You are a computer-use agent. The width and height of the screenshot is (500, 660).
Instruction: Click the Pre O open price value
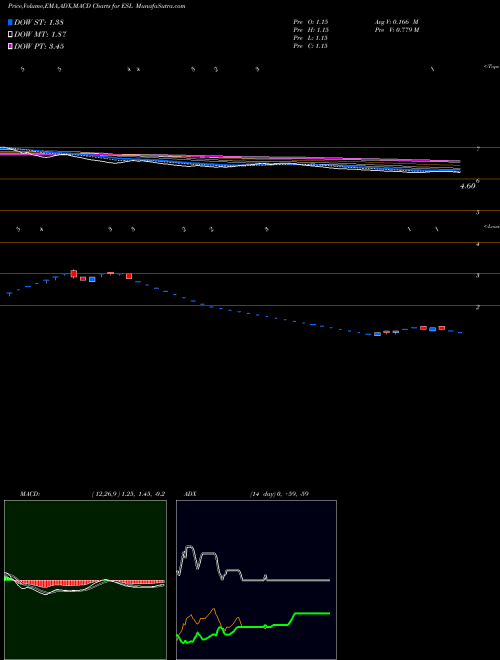[311, 21]
